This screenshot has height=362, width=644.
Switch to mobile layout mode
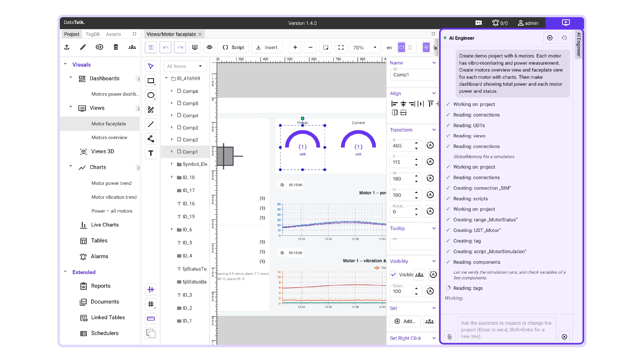(410, 47)
